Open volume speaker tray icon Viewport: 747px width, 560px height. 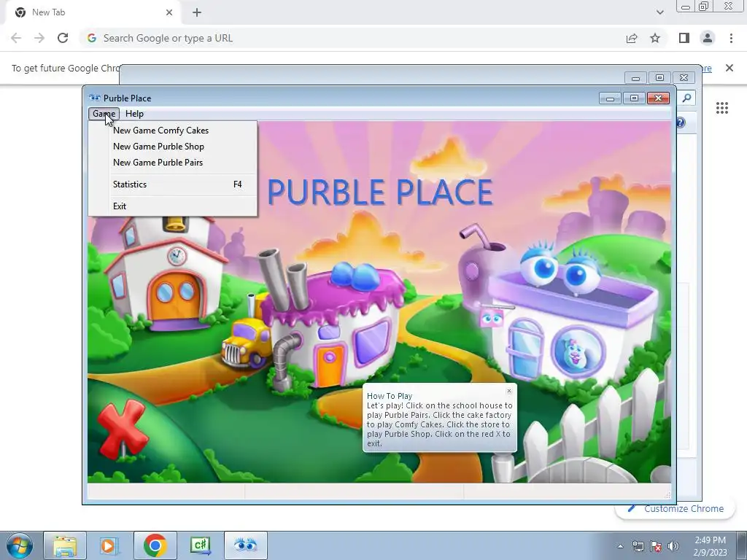pos(673,546)
